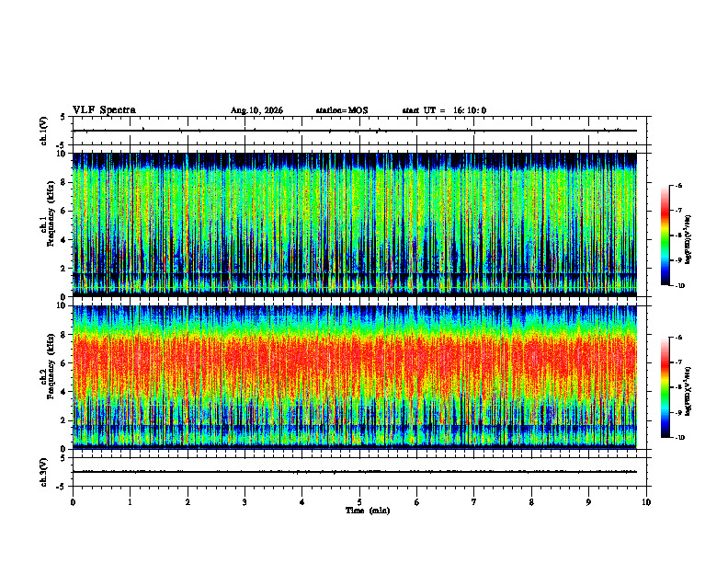Click the "ch.1(V)" waveform axis label

pos(44,131)
